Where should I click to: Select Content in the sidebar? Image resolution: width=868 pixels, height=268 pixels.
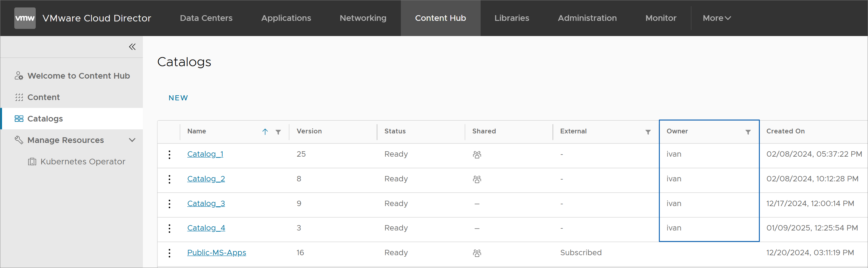tap(43, 97)
